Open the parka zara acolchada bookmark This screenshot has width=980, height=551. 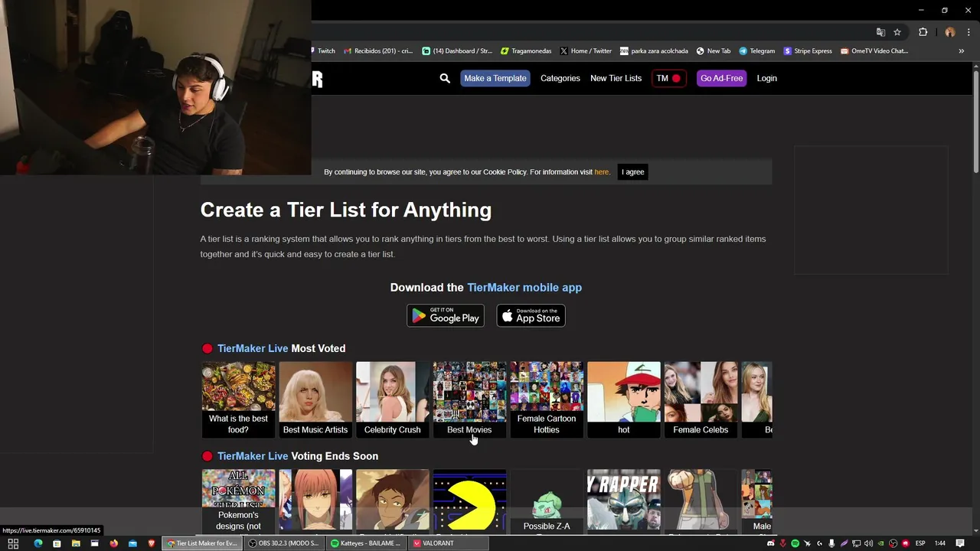tap(654, 51)
